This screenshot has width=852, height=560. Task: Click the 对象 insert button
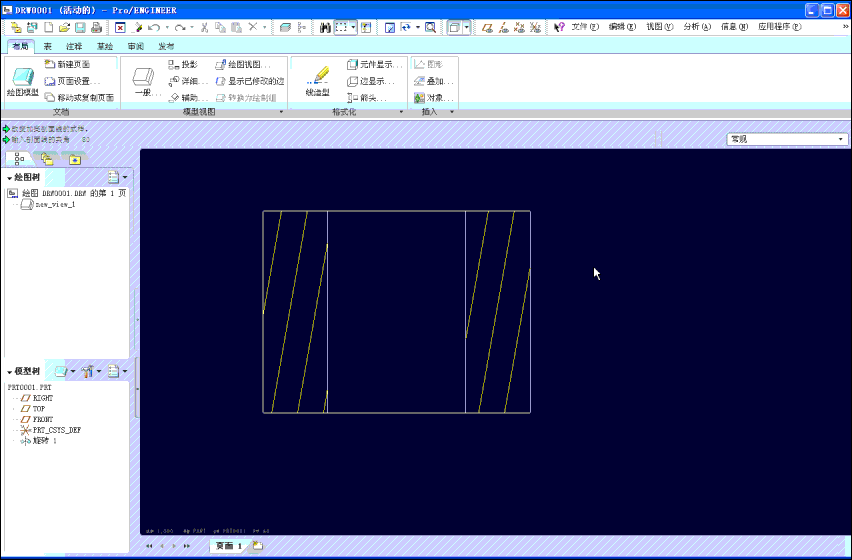point(434,98)
